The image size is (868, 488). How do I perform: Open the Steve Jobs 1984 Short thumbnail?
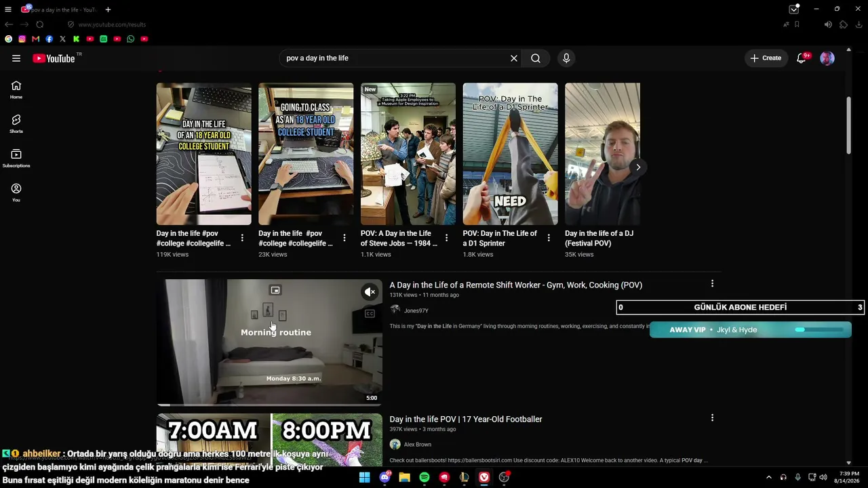(x=408, y=154)
